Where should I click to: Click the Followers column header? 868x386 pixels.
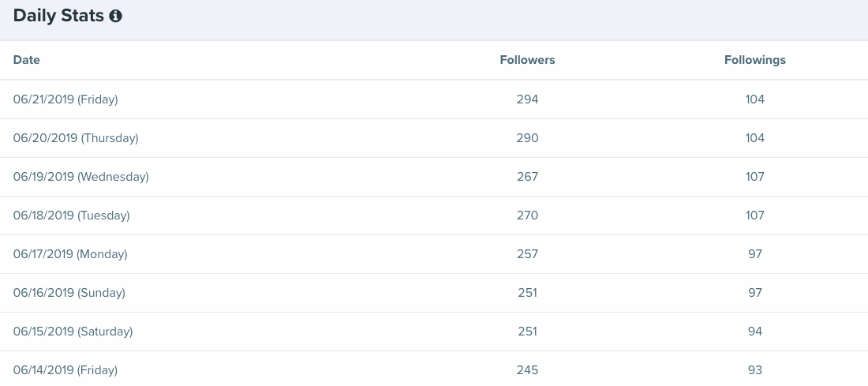[x=527, y=60]
